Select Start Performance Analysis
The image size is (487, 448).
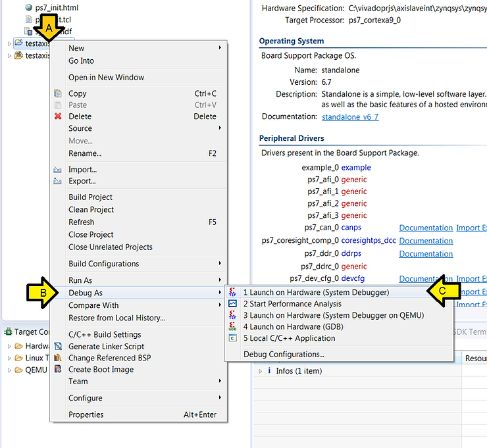[x=339, y=304]
